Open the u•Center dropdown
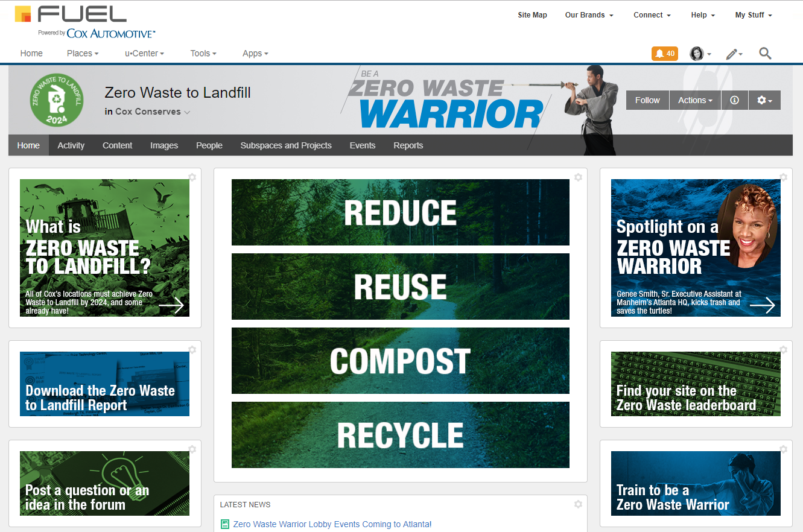Image resolution: width=803 pixels, height=532 pixels. click(144, 53)
